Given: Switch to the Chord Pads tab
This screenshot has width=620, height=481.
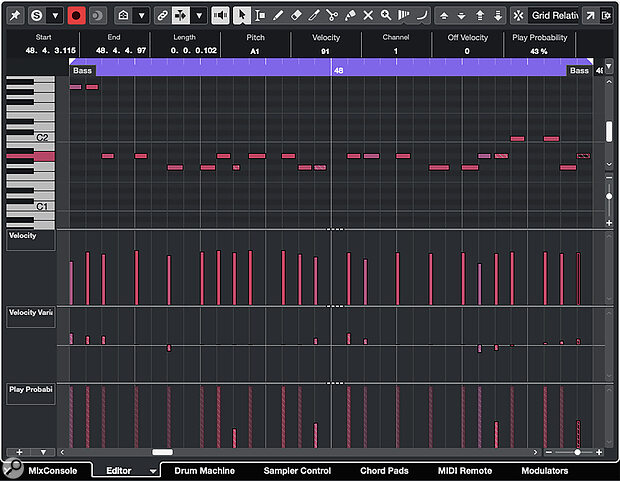Looking at the screenshot, I should [384, 471].
